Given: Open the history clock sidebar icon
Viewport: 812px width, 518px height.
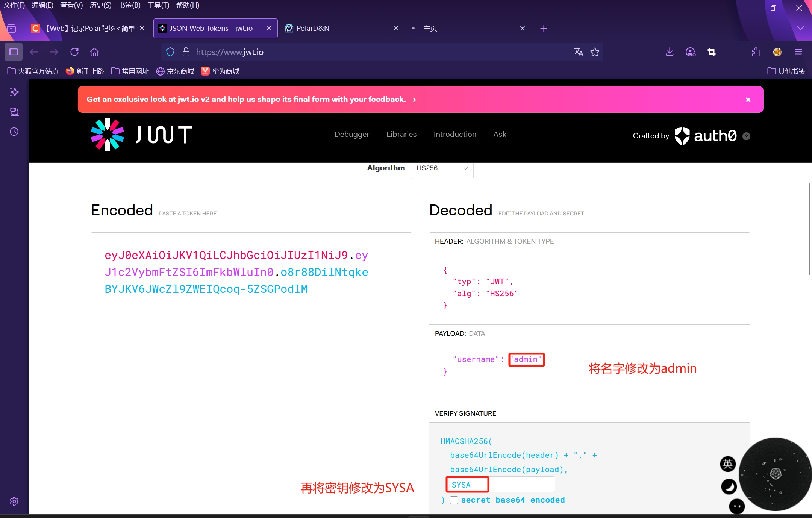Looking at the screenshot, I should [x=14, y=132].
